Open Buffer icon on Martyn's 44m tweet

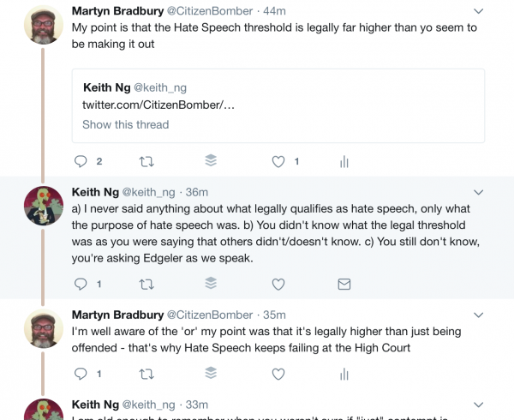[x=212, y=161]
